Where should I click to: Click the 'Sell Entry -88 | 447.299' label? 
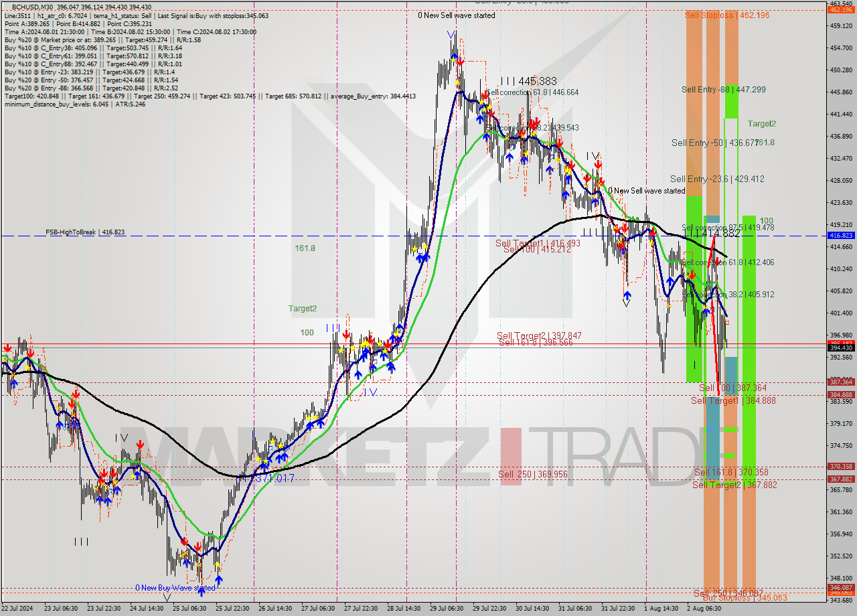point(724,89)
